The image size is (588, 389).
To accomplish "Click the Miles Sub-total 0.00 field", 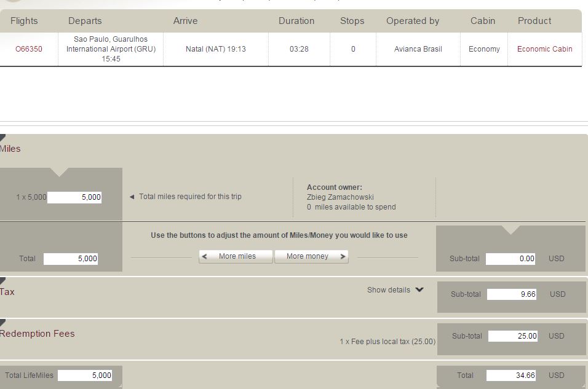I will [511, 259].
